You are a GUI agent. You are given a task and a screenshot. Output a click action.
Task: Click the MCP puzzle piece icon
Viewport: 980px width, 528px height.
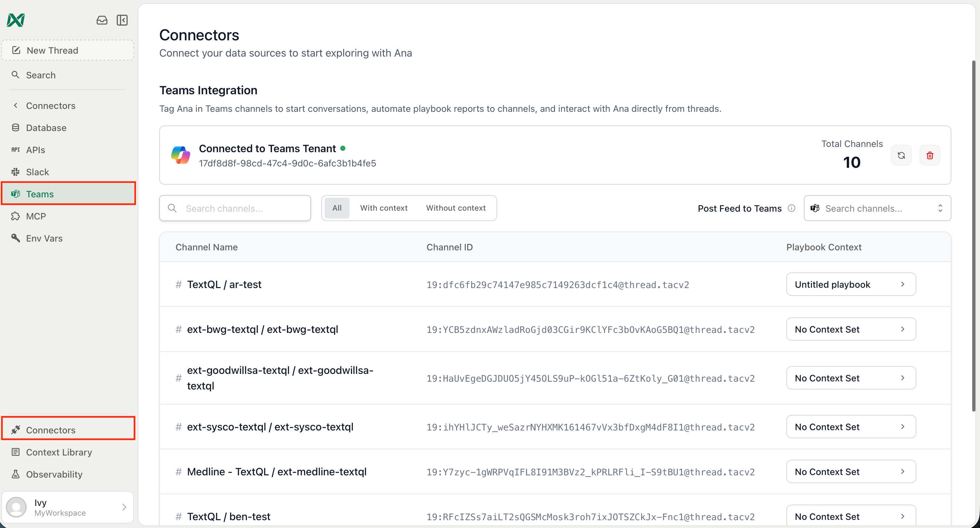click(16, 216)
